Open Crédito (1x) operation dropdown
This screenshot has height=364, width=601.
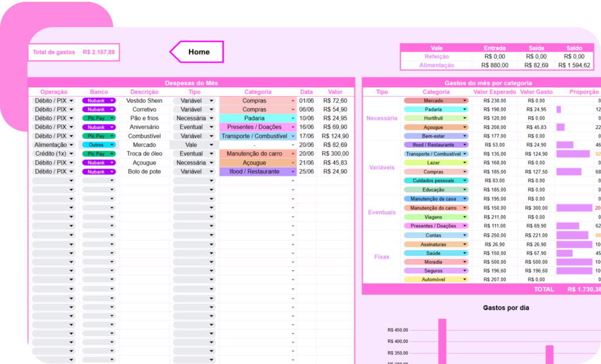pos(53,154)
